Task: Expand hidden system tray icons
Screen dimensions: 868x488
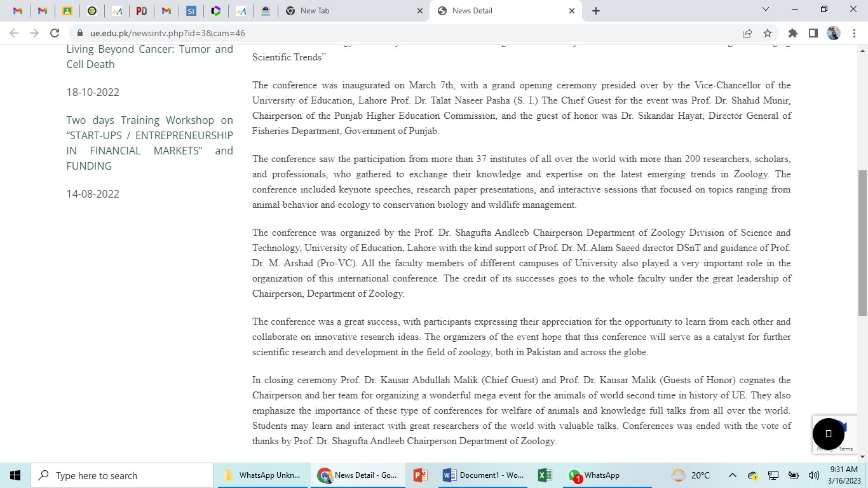Action: (x=732, y=475)
